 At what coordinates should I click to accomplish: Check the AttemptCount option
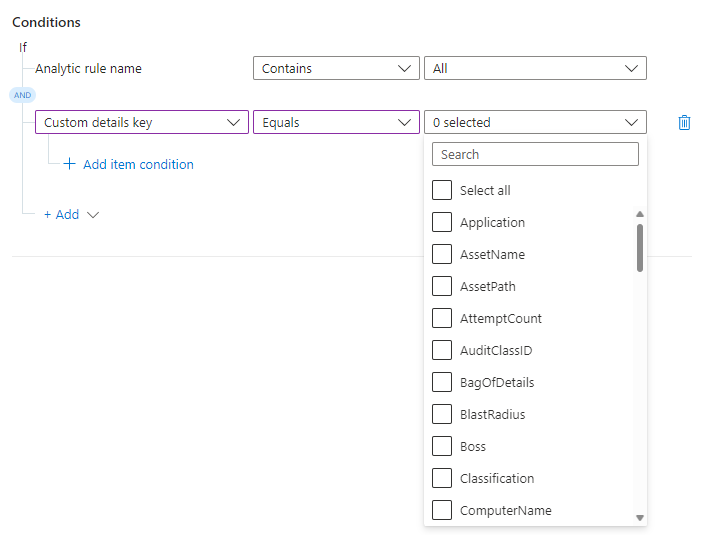[442, 318]
